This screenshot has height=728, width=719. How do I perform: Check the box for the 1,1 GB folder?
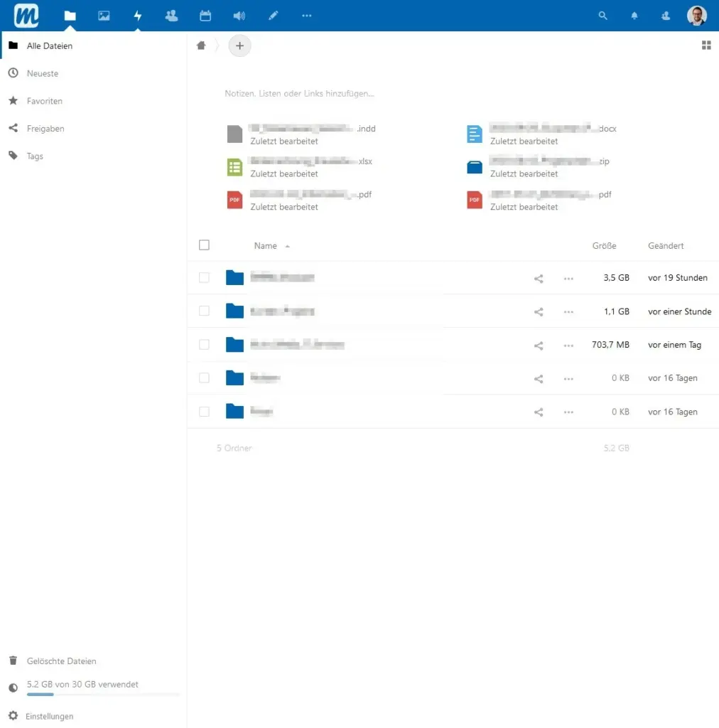coord(205,311)
